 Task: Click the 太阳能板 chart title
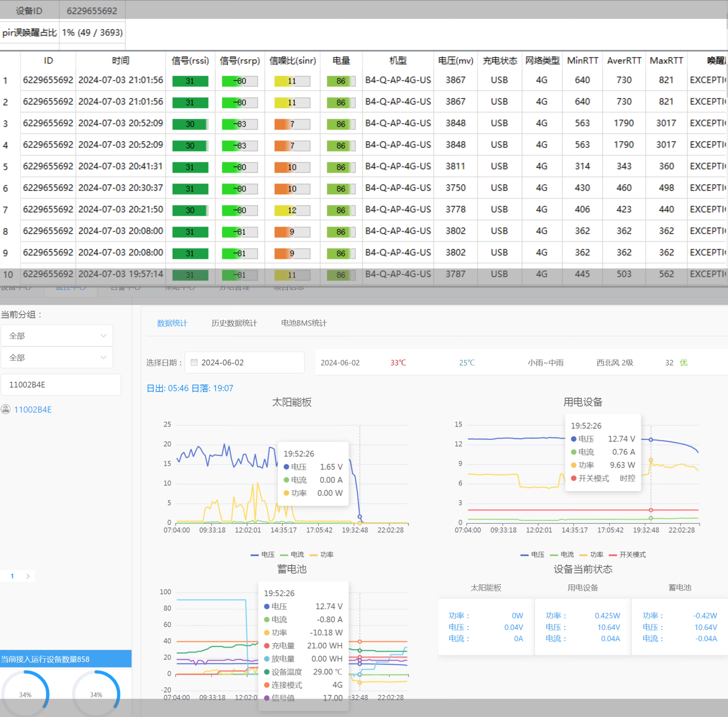pos(292,402)
